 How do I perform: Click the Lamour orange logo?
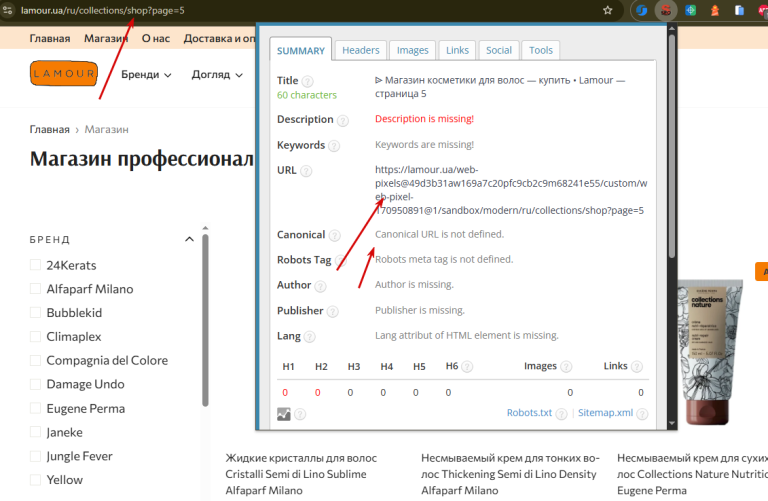[64, 73]
